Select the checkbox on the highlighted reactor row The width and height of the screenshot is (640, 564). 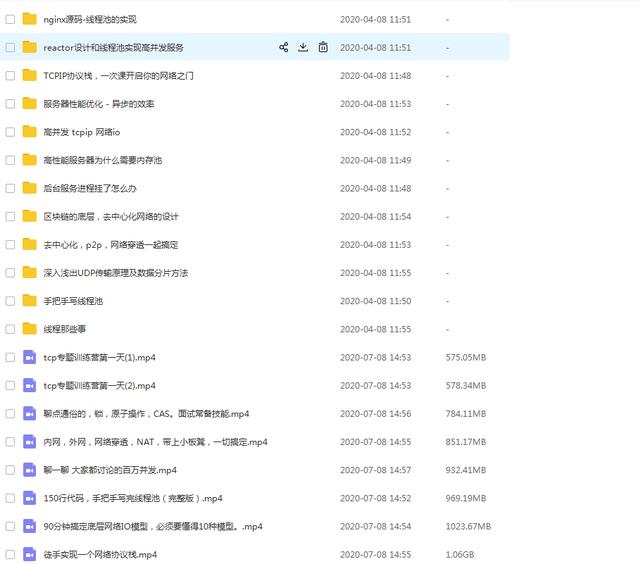tap(10, 47)
